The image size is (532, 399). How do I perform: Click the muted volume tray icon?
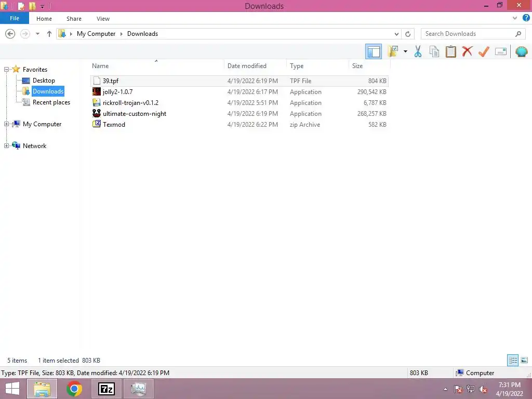(483, 389)
